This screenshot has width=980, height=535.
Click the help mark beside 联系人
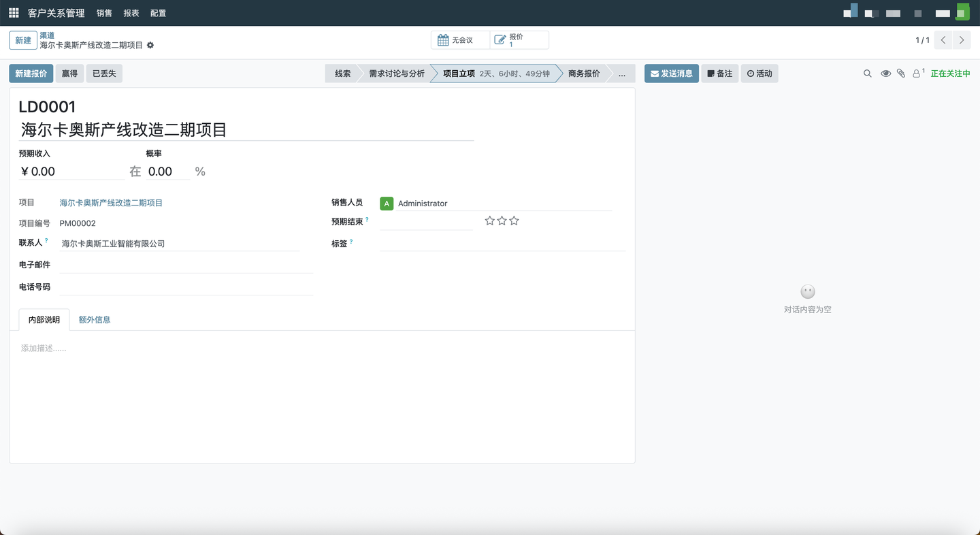(x=46, y=241)
